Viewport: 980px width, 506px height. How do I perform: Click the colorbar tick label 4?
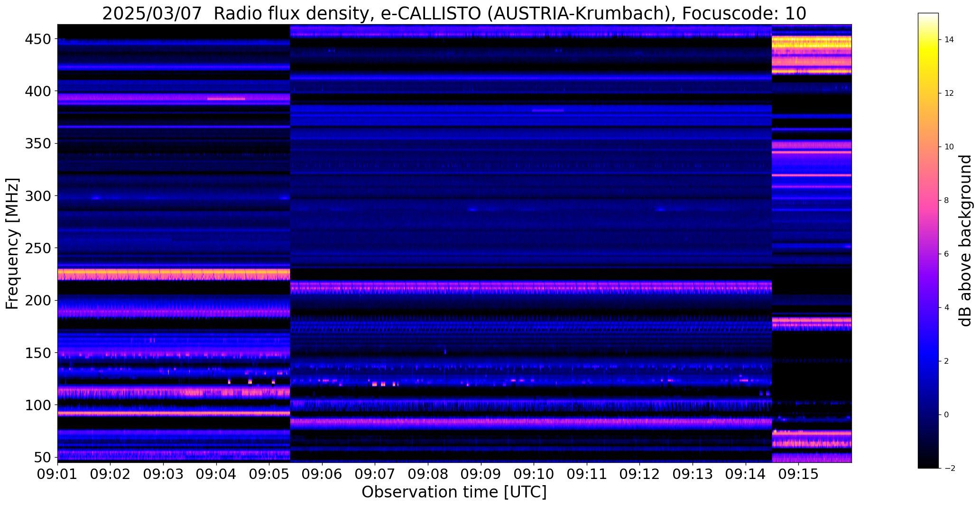click(947, 307)
